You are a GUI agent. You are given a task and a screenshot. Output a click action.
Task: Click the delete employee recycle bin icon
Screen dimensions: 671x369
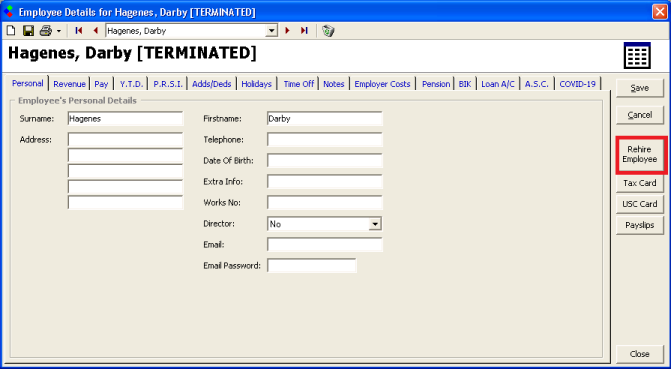(x=328, y=31)
